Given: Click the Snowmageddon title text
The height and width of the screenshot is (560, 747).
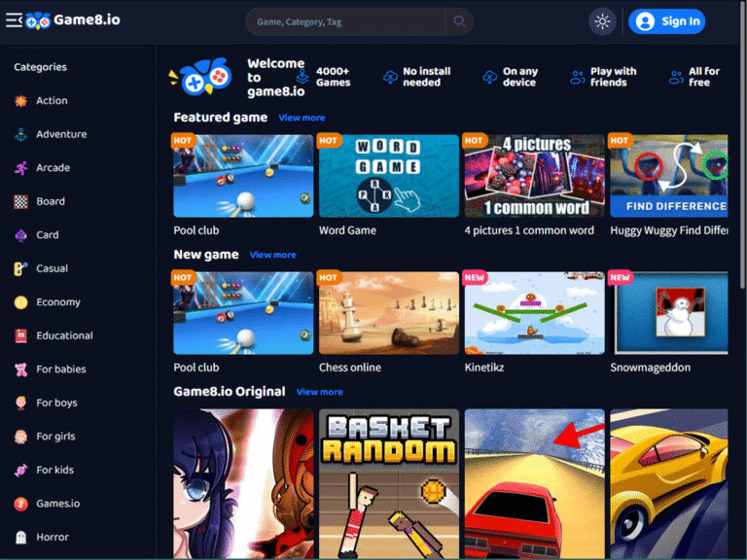Looking at the screenshot, I should [650, 367].
